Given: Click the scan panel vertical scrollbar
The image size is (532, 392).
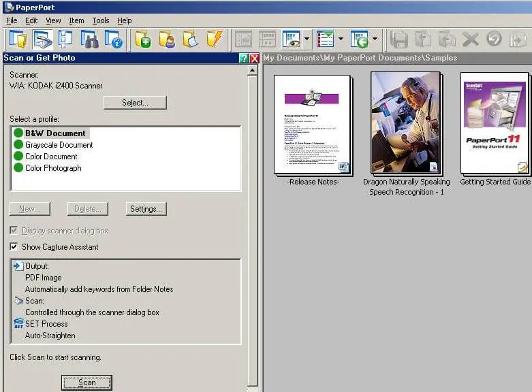Looking at the screenshot, I should pos(253,225).
